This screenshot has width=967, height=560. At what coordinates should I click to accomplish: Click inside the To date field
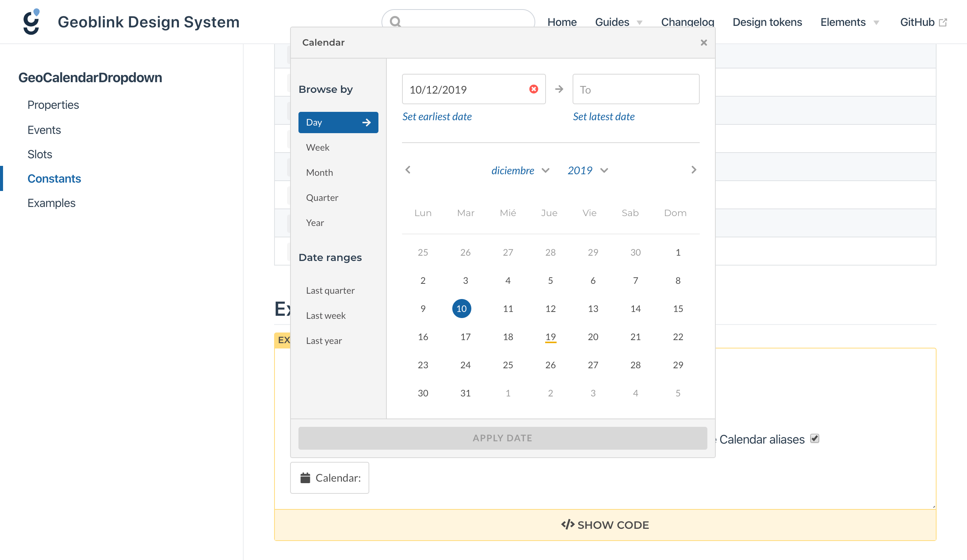coord(635,89)
